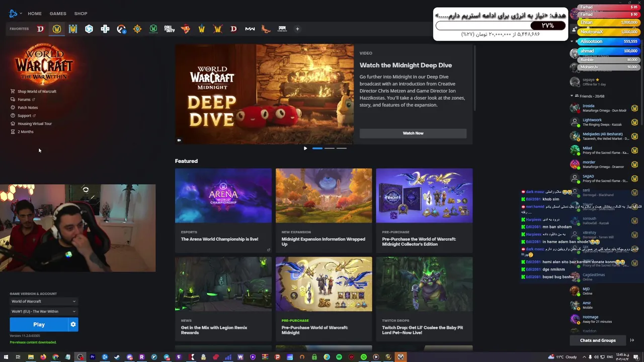Open the GAMES tab
Viewport: 644px width, 362px height.
pyautogui.click(x=58, y=14)
